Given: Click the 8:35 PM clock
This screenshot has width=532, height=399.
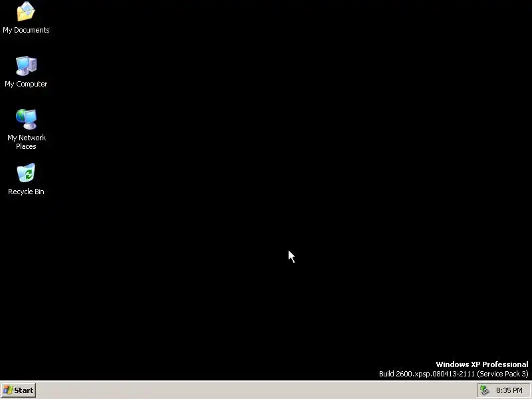Looking at the screenshot, I should tap(509, 390).
